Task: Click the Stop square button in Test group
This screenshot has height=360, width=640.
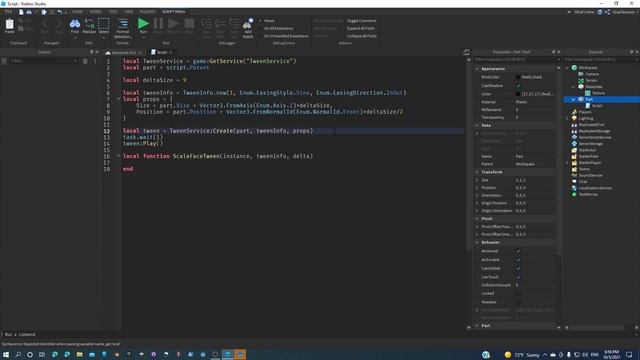Action: (189, 25)
